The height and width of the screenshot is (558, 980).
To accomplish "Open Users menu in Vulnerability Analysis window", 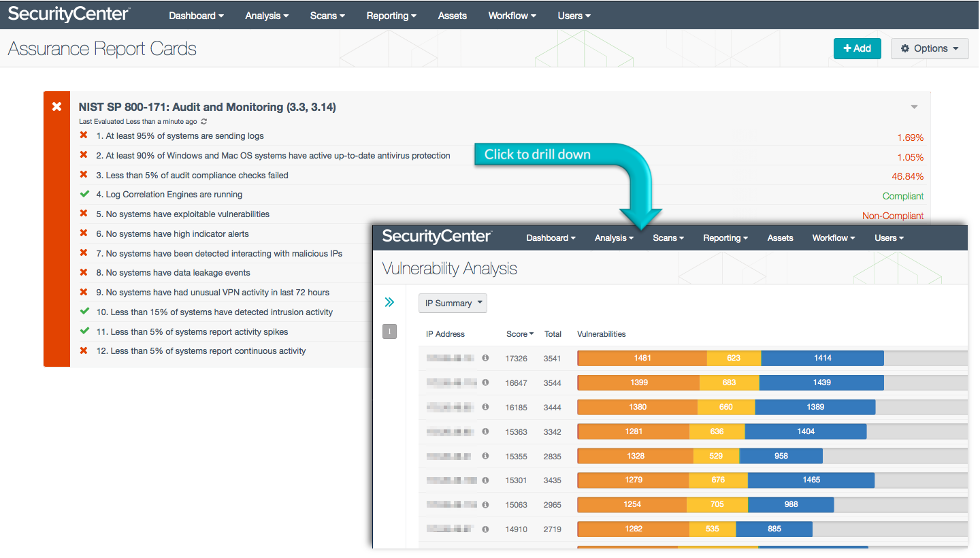I will [x=889, y=238].
